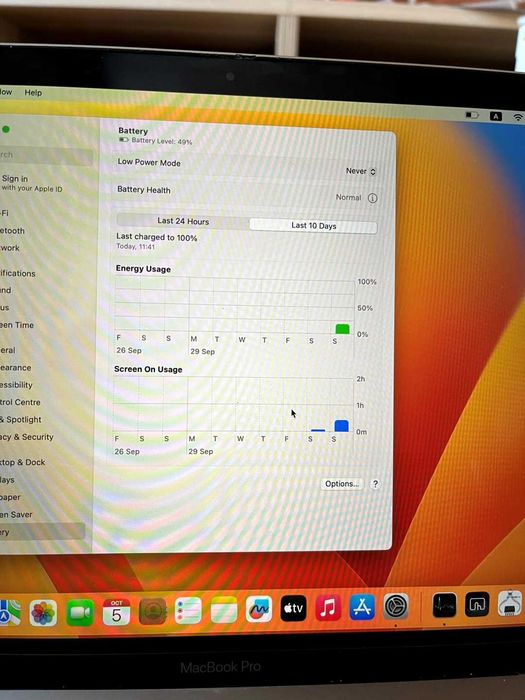This screenshot has width=525, height=700.
Task: Select Bluetooth in the sidebar
Action: point(12,231)
